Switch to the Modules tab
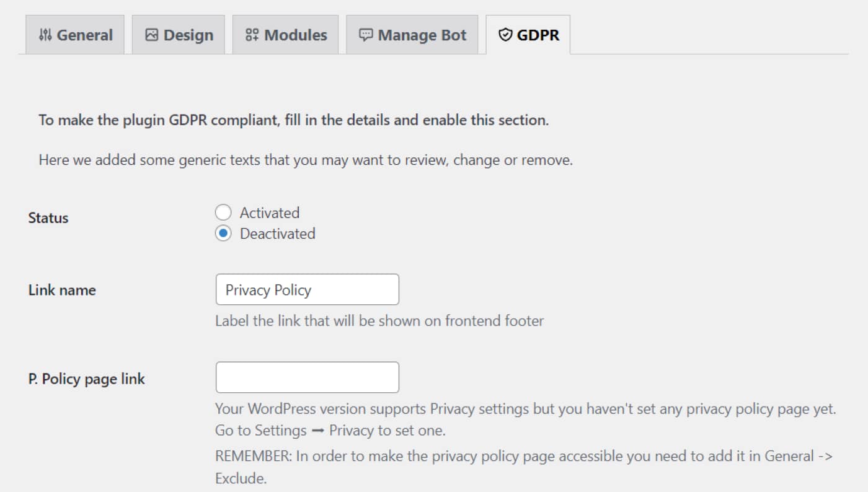 pyautogui.click(x=285, y=35)
